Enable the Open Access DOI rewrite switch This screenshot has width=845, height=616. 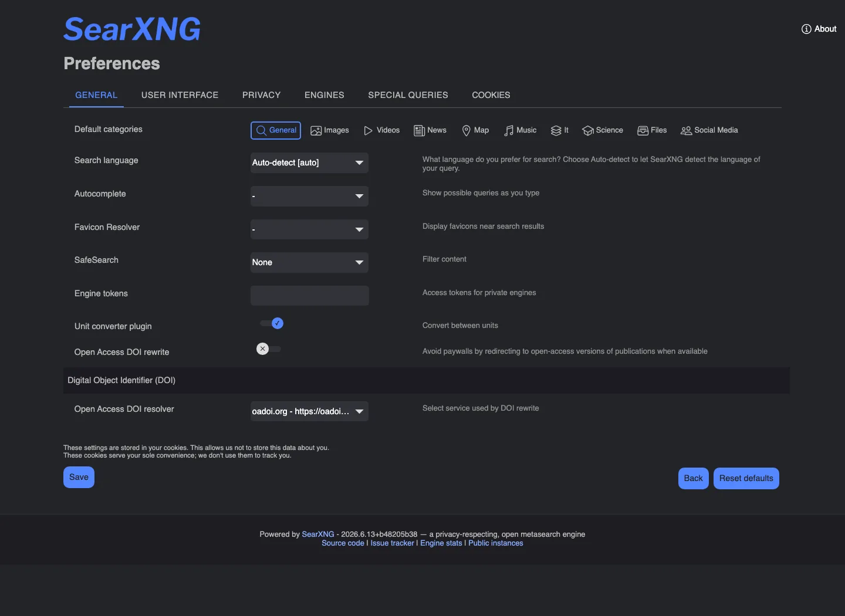[x=269, y=349]
